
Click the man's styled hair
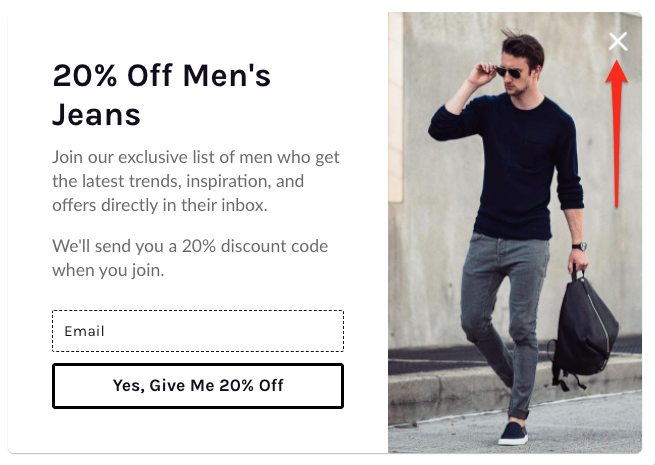point(524,46)
